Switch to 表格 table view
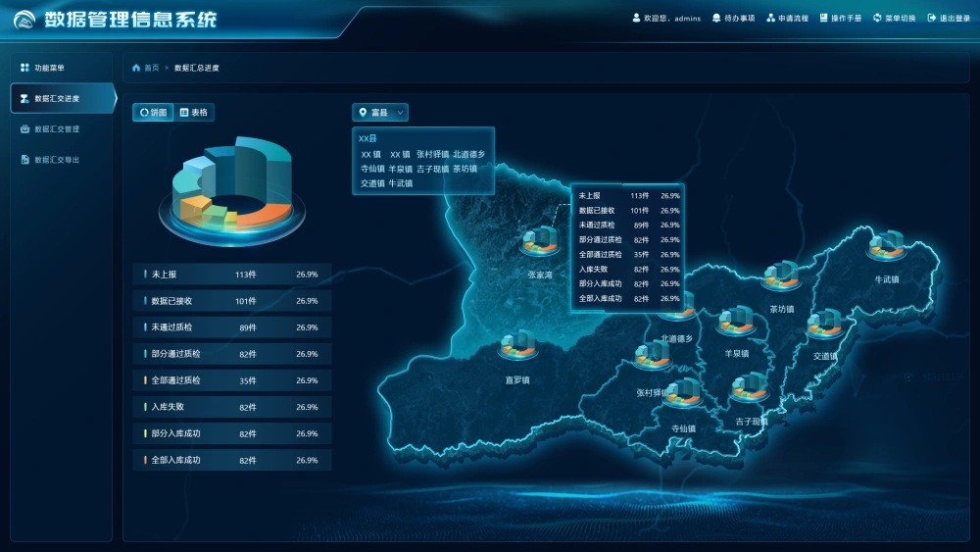The width and height of the screenshot is (980, 552). point(194,113)
